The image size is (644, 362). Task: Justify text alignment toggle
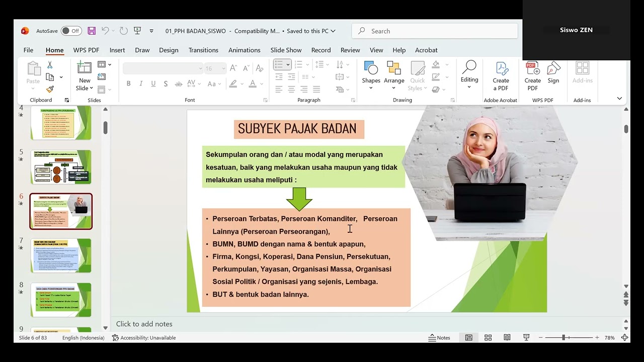click(316, 89)
